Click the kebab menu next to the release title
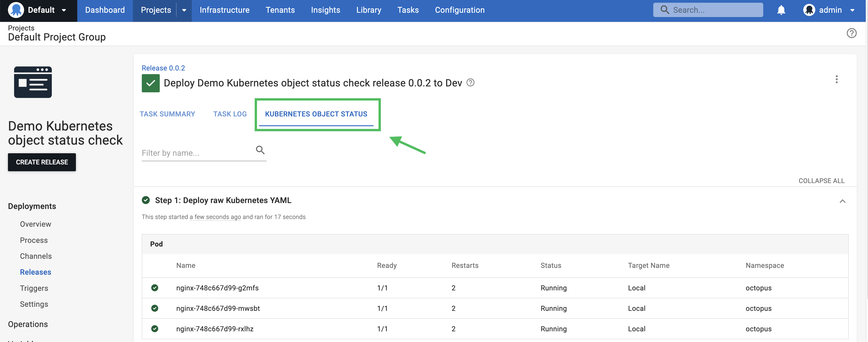 (837, 79)
